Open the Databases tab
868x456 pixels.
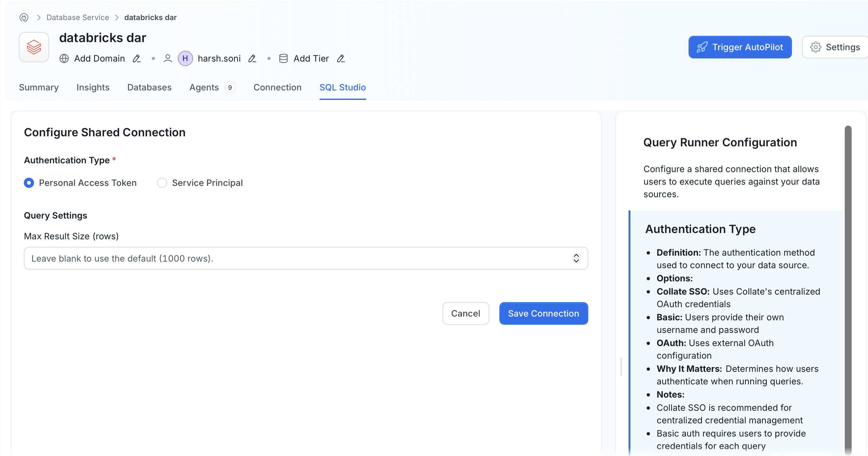point(149,88)
